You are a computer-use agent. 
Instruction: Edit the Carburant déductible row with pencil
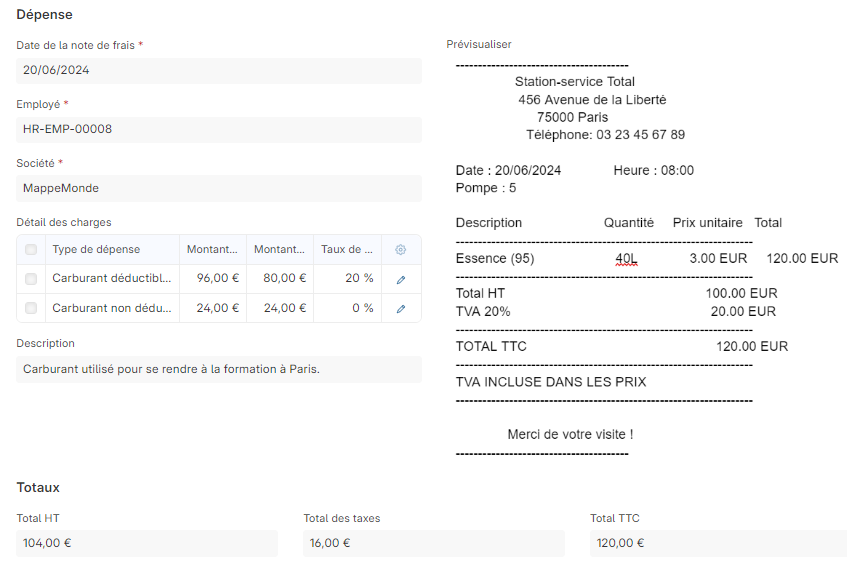tap(401, 279)
